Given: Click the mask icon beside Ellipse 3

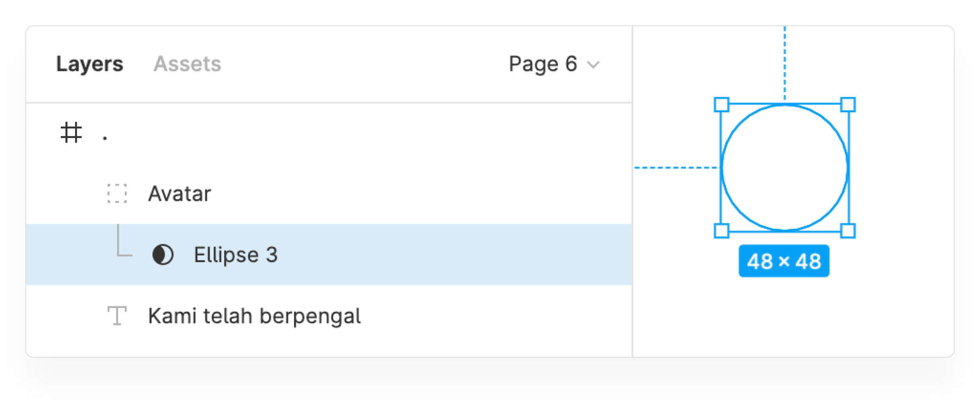Looking at the screenshot, I should coord(163,255).
